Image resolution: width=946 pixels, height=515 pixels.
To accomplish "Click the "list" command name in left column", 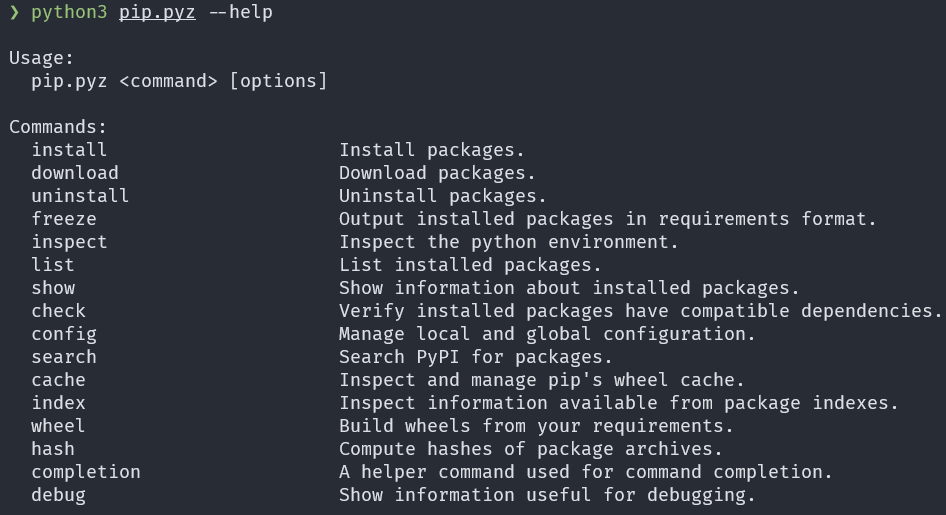I will (x=53, y=265).
